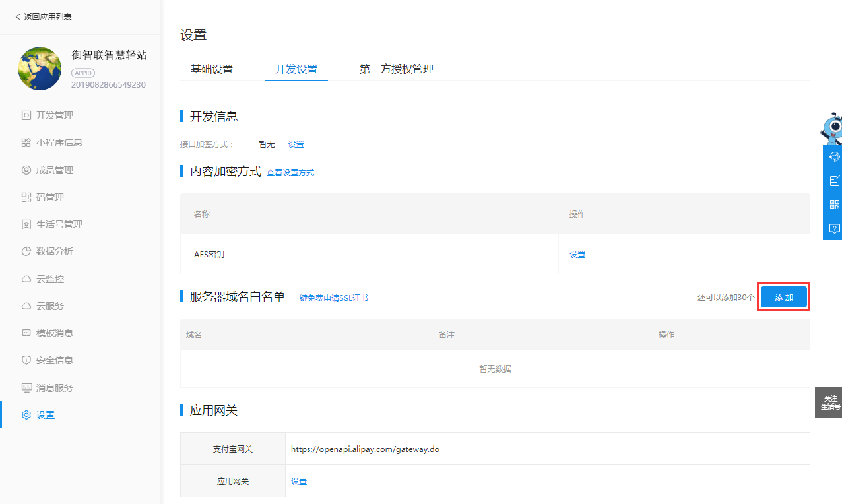Open the help question mark icon

[x=834, y=228]
